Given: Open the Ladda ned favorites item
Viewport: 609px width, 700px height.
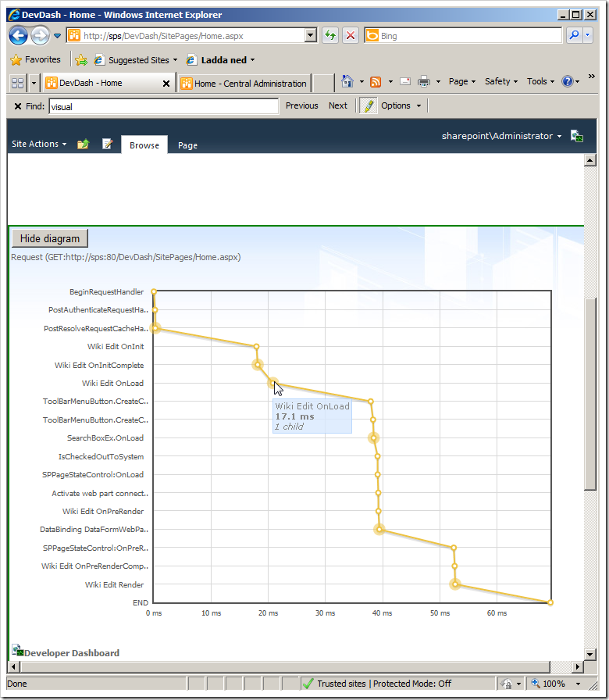Looking at the screenshot, I should pyautogui.click(x=220, y=60).
